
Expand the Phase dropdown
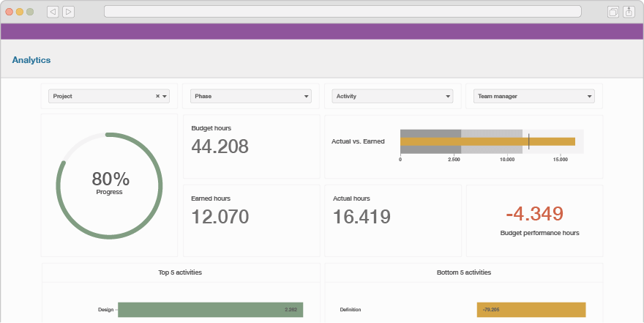pyautogui.click(x=250, y=96)
